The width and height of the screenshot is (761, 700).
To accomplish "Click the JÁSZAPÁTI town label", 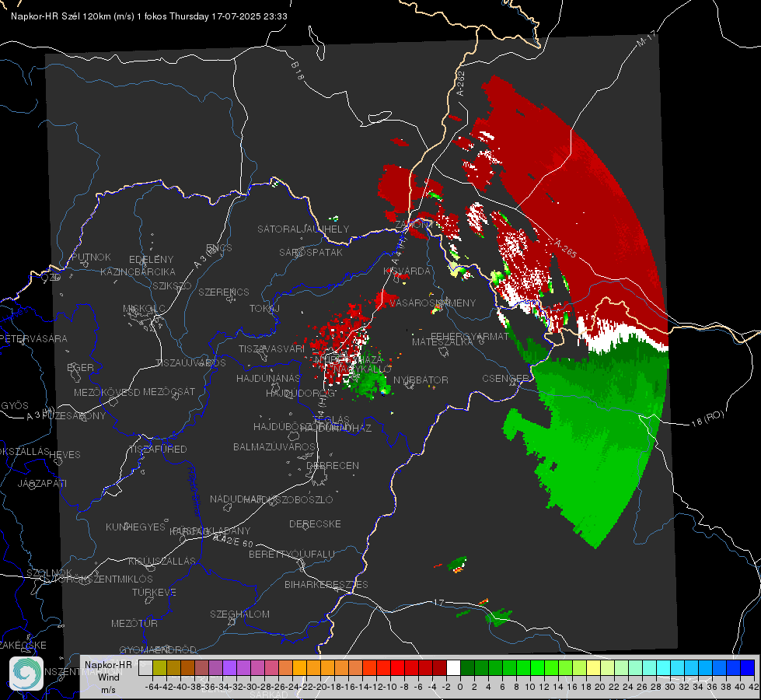I will point(42,483).
